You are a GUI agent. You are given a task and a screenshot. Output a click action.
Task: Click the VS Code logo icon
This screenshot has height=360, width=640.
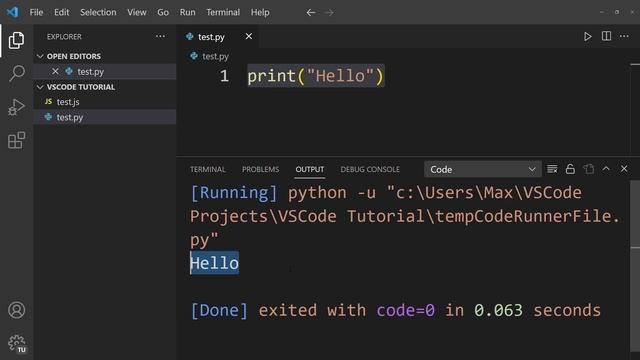pos(12,12)
